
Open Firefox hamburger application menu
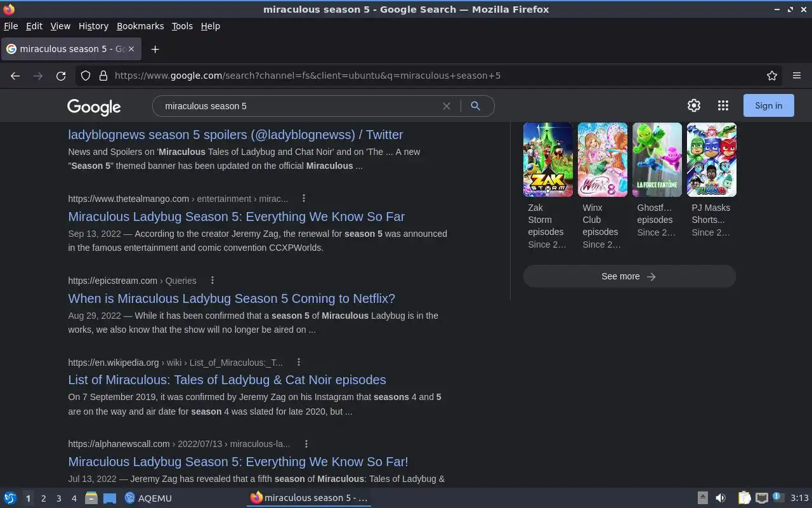click(797, 76)
